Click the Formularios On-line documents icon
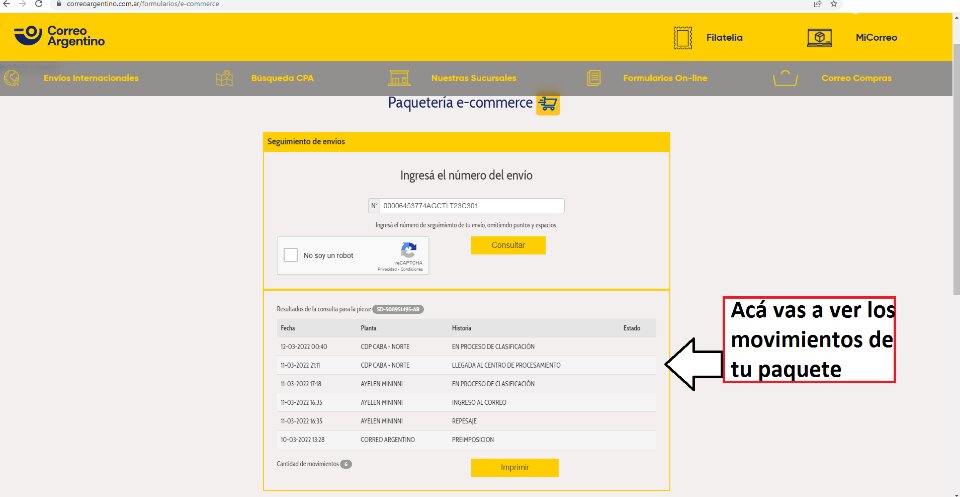Image resolution: width=960 pixels, height=497 pixels. pos(593,78)
